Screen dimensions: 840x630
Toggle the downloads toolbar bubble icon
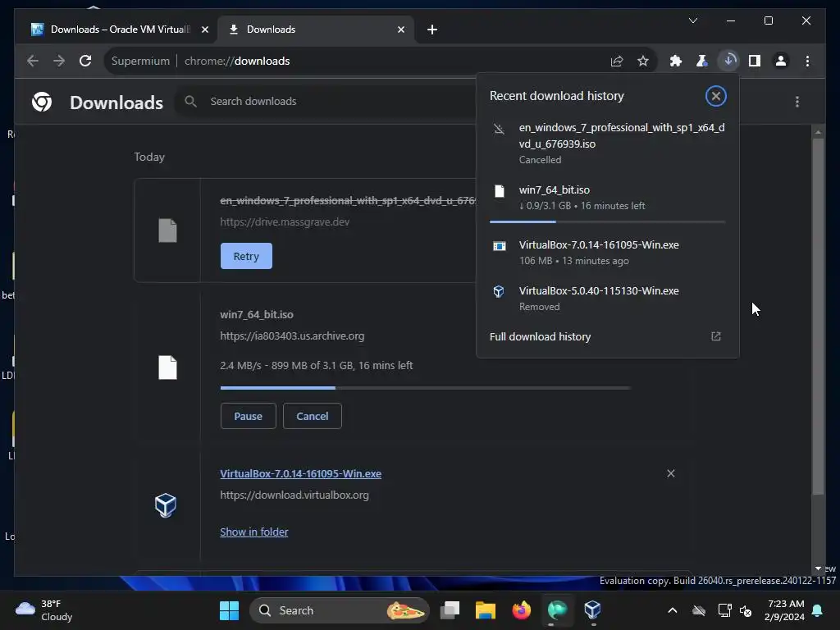click(728, 61)
